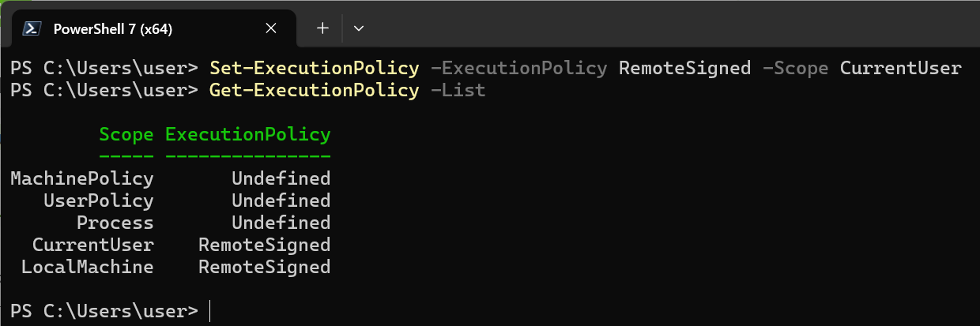Click the -Scope parameter in first command

pos(795,68)
